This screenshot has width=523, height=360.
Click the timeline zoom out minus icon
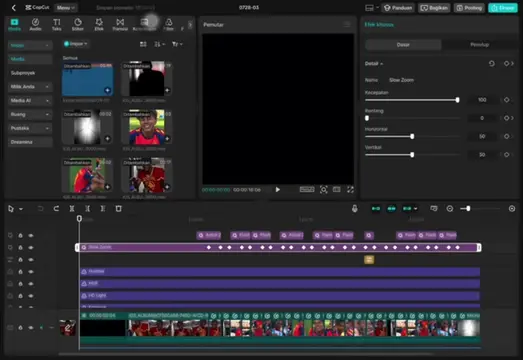point(450,209)
